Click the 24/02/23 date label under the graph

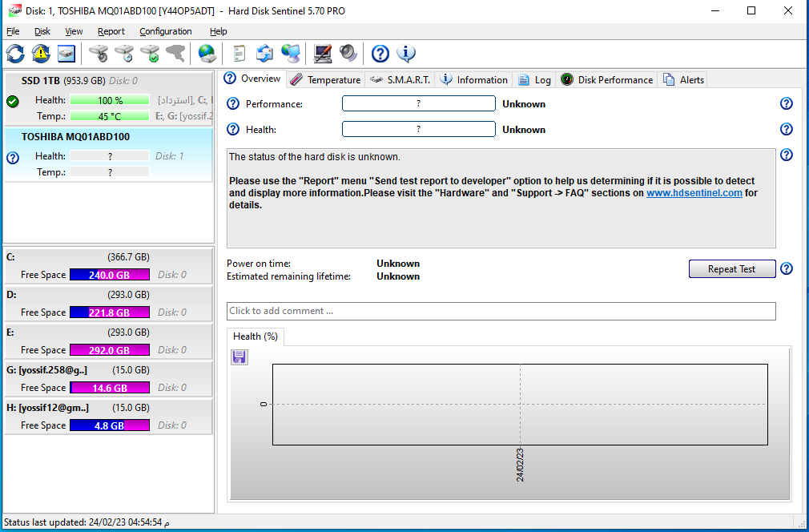click(520, 465)
